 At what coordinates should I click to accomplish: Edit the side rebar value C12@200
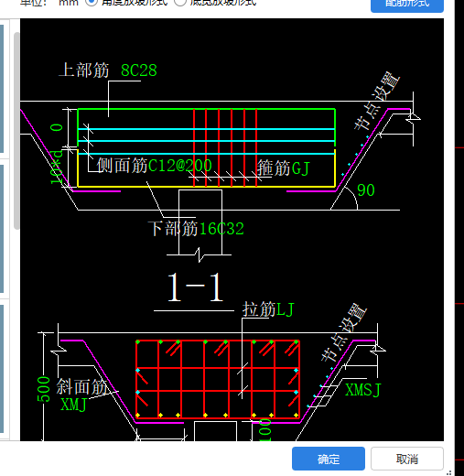coord(180,166)
